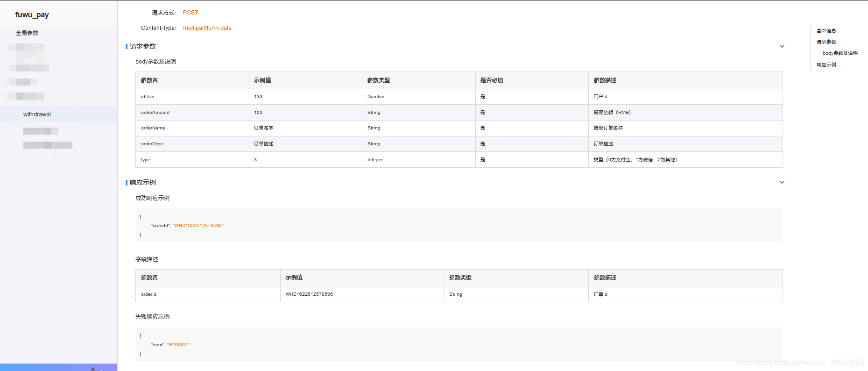Image resolution: width=868 pixels, height=371 pixels.
Task: Click the 提现订单名称 description cell
Action: click(x=685, y=128)
